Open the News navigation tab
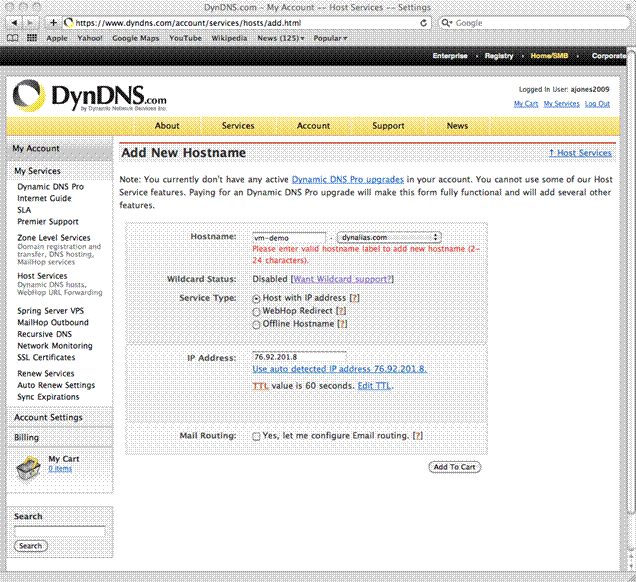The height and width of the screenshot is (582, 636). 457,126
